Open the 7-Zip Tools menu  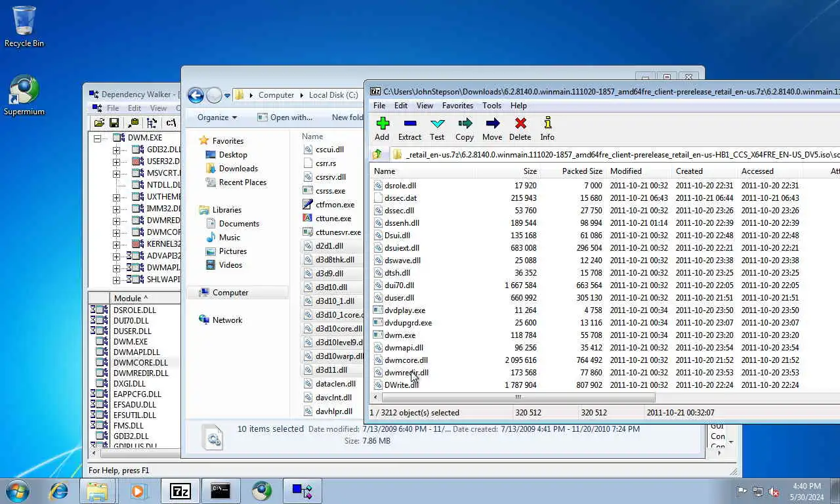pos(492,106)
